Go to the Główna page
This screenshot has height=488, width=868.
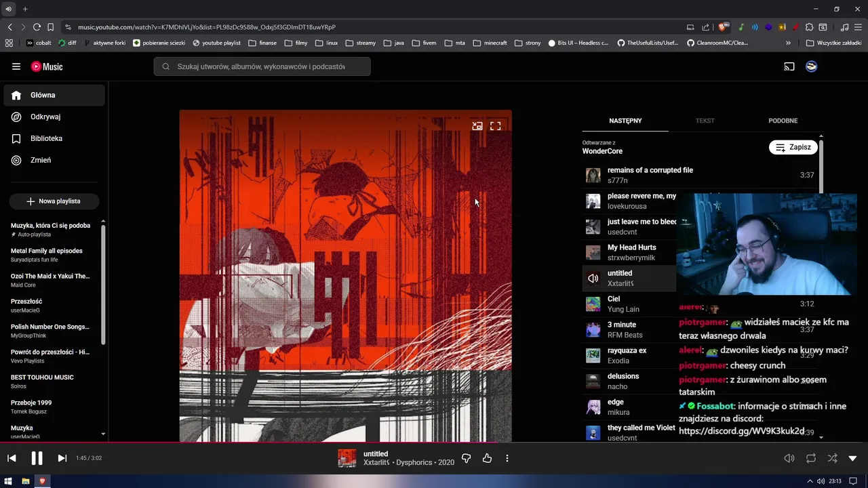(54, 95)
